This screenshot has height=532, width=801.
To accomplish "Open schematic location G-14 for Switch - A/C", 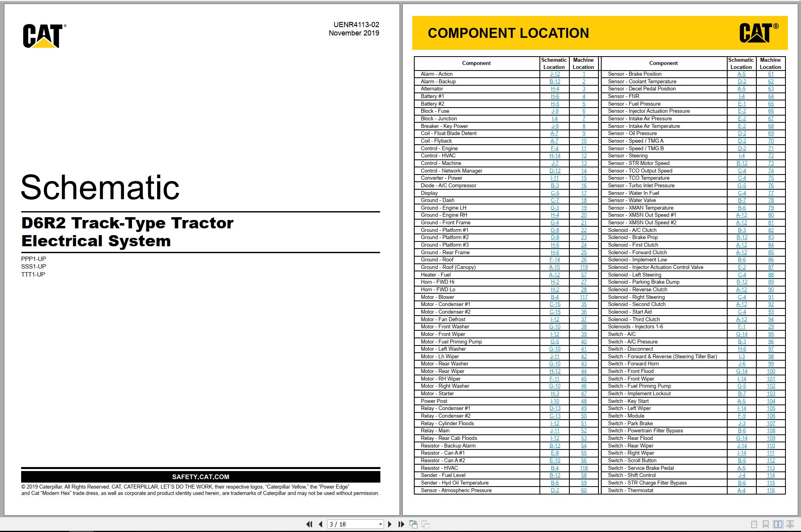I will (x=742, y=334).
